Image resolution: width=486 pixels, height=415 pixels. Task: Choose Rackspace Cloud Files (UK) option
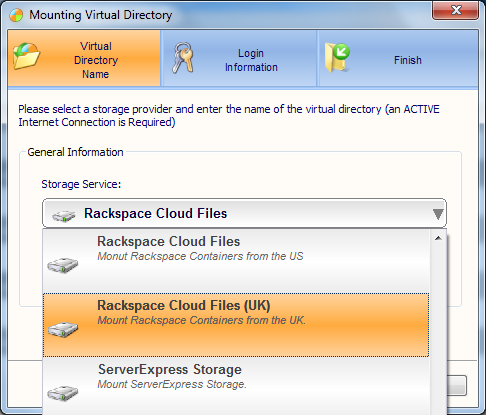[x=236, y=325]
